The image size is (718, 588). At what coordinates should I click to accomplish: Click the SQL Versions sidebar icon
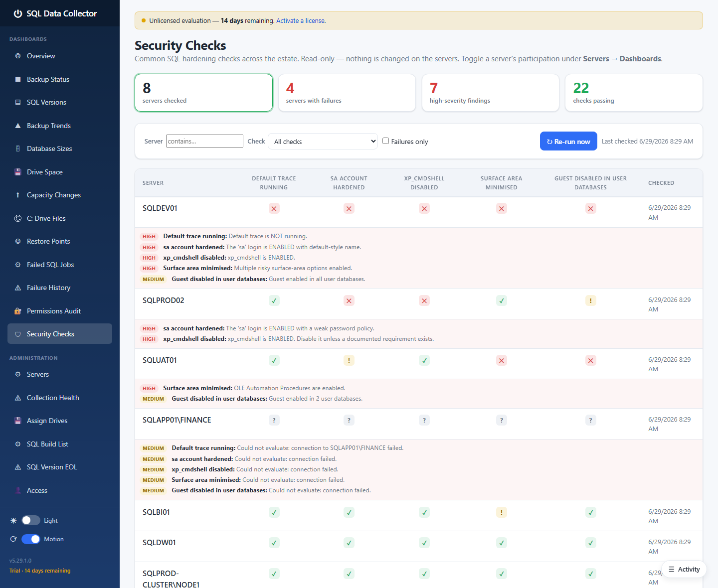[x=18, y=102]
